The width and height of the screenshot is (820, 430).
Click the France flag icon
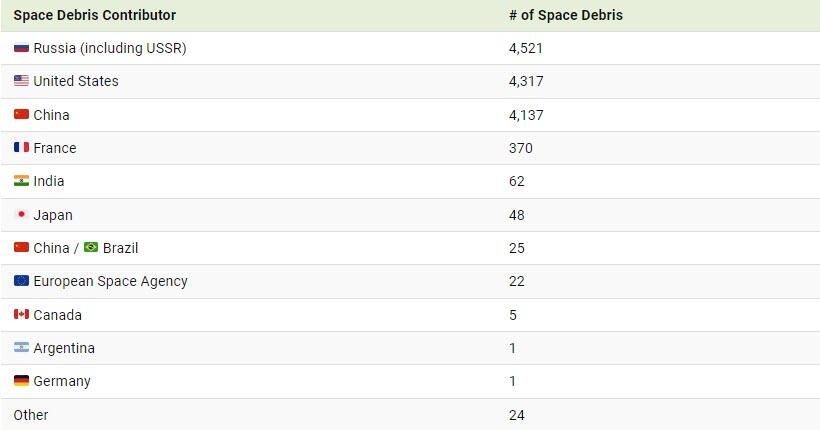tap(21, 148)
